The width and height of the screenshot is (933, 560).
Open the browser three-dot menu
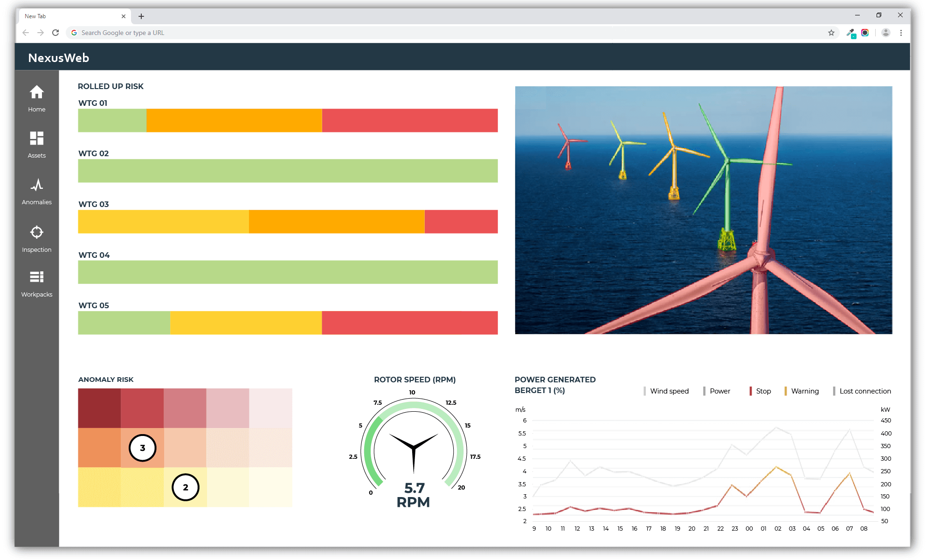coord(901,33)
